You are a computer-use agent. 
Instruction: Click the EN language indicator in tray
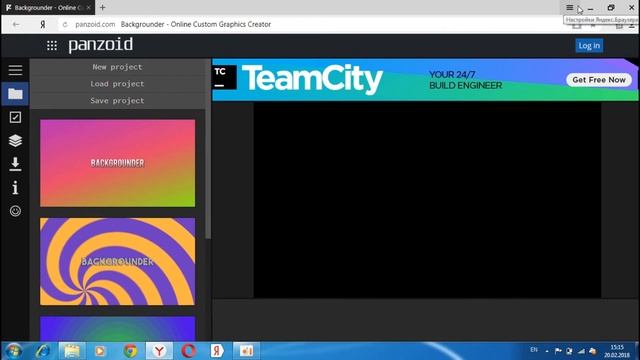point(533,350)
